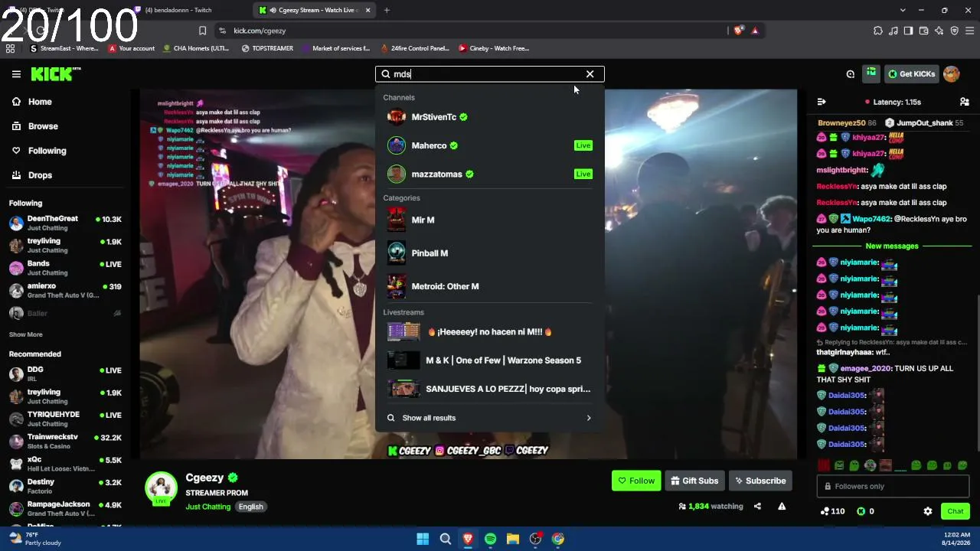Open amierxo channel in sidebar
This screenshot has height=551, width=980.
click(65, 291)
